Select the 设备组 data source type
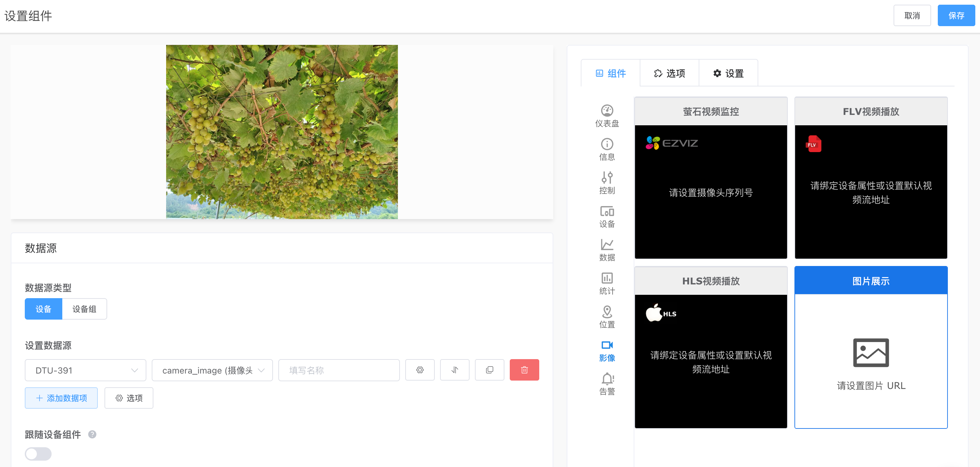 84,309
